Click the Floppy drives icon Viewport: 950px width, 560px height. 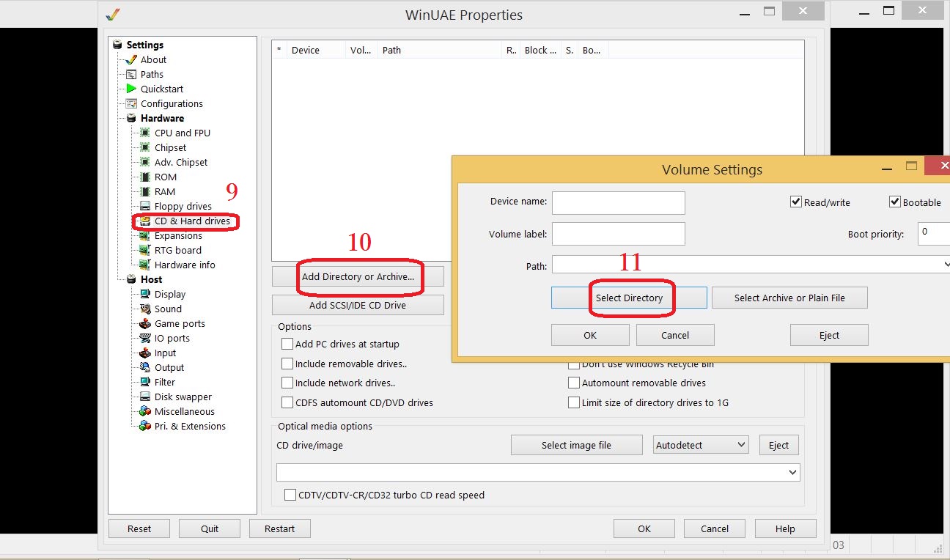pos(145,206)
